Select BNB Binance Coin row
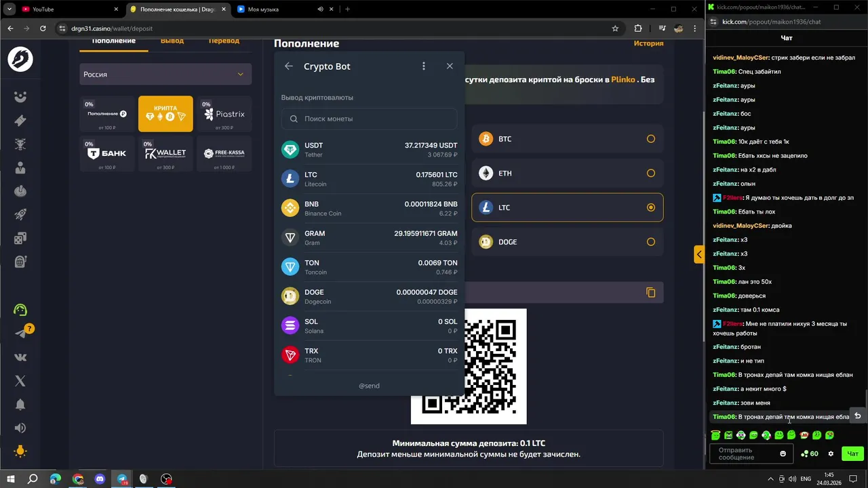This screenshot has height=488, width=868. point(370,209)
